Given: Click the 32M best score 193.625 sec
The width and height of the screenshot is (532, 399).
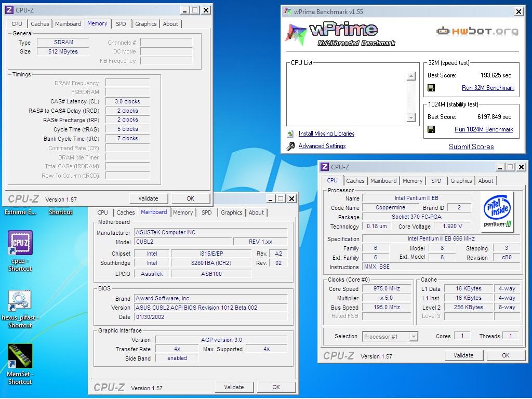Looking at the screenshot, I should click(496, 75).
